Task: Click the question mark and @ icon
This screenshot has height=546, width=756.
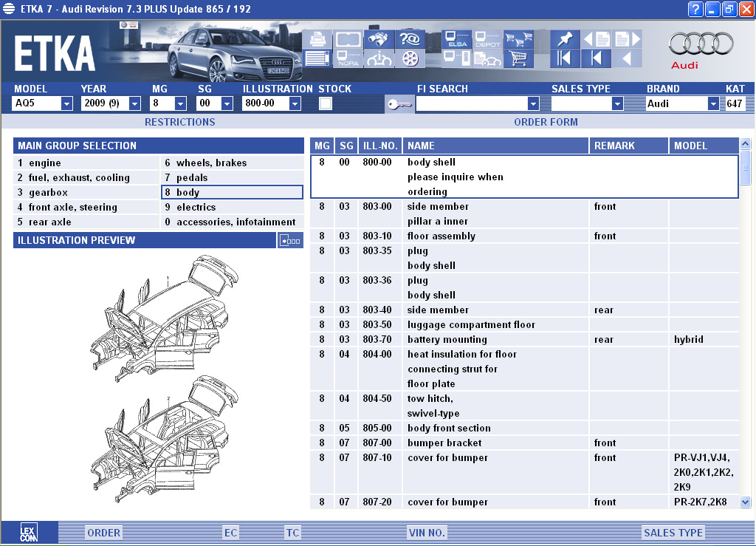Action: point(410,39)
